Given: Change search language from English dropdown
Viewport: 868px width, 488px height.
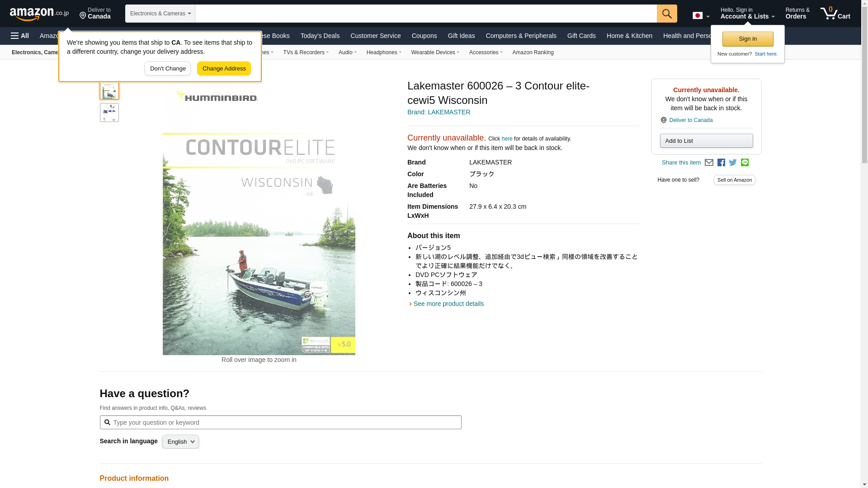Looking at the screenshot, I should click(180, 442).
